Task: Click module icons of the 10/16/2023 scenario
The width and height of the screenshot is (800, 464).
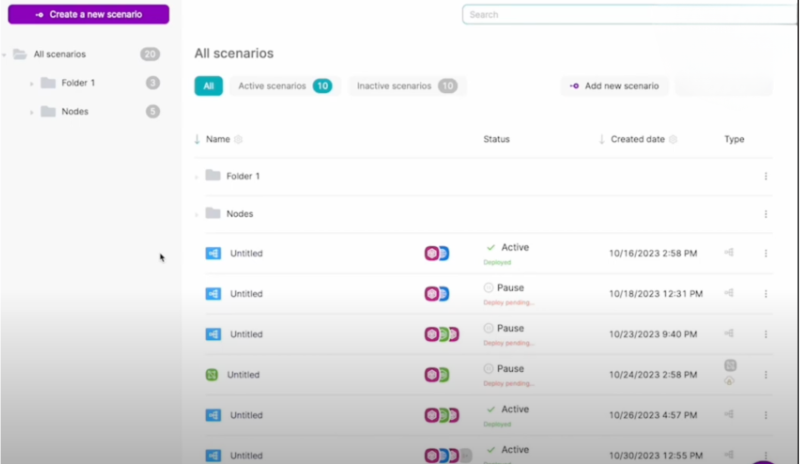Action: point(437,253)
